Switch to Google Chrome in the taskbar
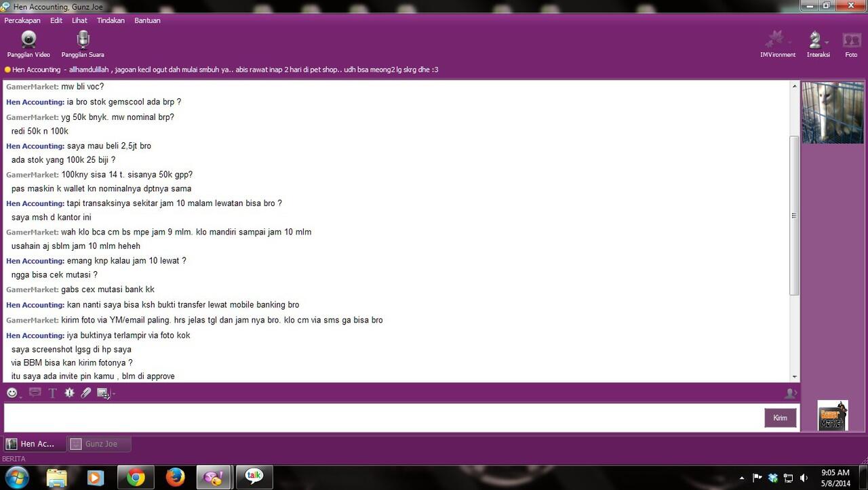The image size is (868, 490). pyautogui.click(x=136, y=478)
